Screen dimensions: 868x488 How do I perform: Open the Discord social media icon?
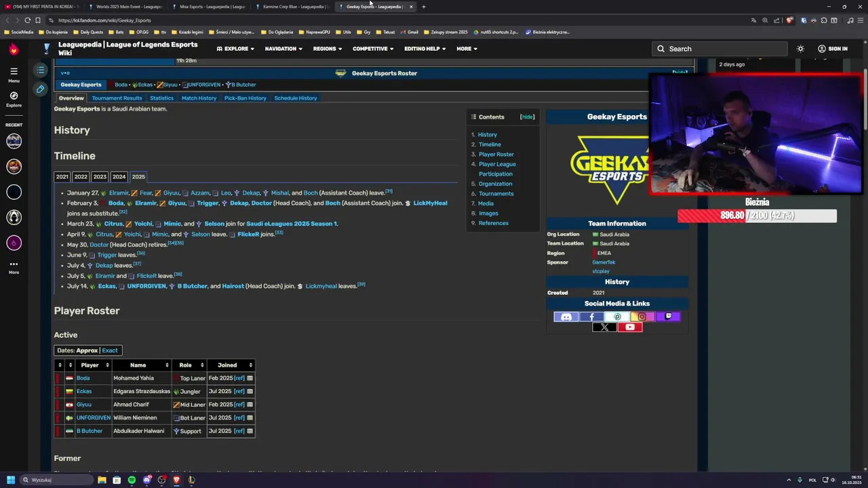tap(566, 317)
